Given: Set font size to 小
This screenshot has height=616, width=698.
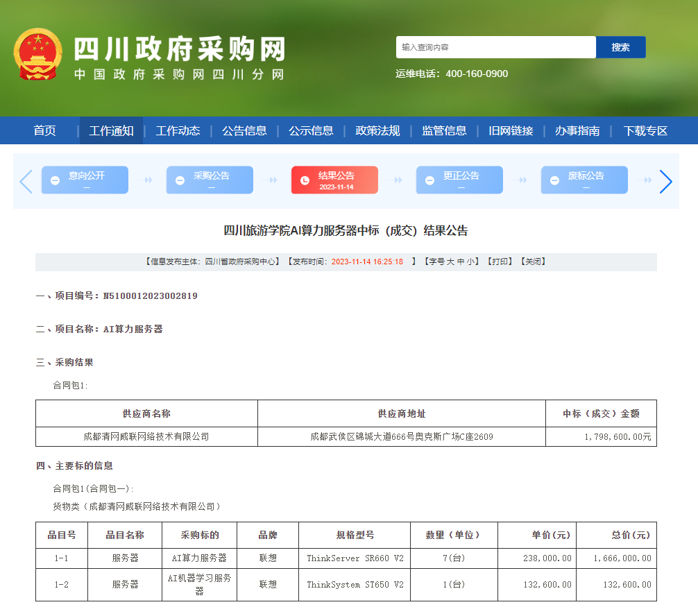Looking at the screenshot, I should point(470,262).
